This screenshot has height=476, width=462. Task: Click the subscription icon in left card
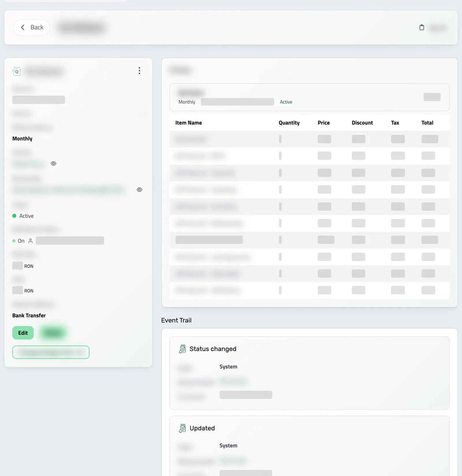click(x=17, y=71)
